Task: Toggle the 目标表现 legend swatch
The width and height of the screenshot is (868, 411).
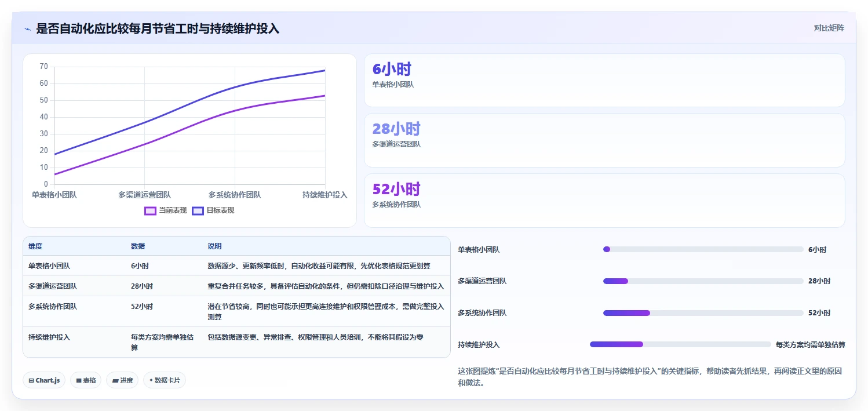Action: pyautogui.click(x=198, y=210)
